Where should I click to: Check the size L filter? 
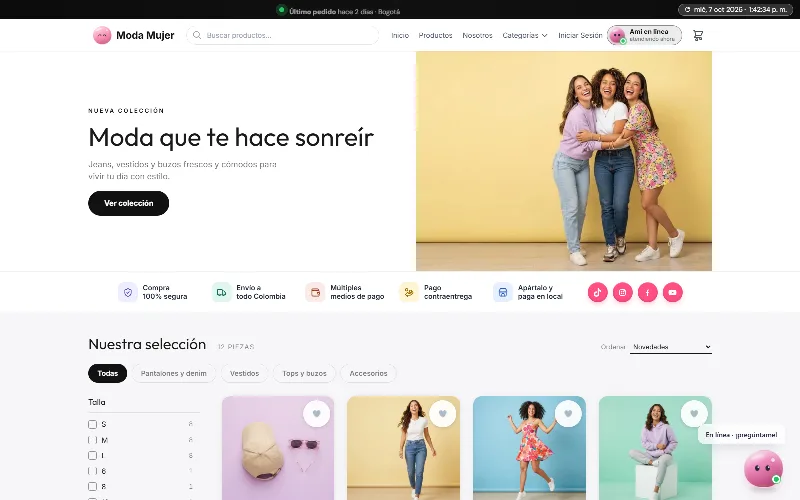(92, 456)
